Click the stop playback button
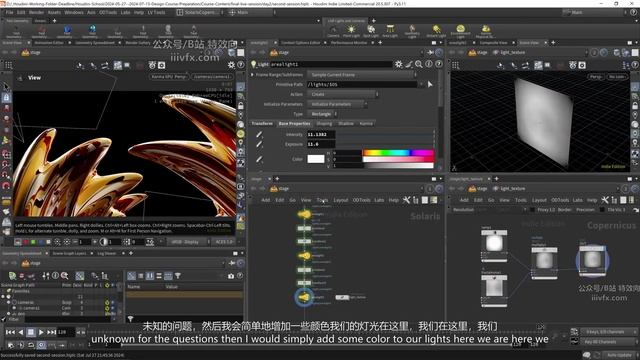The image size is (640, 360). click(x=31, y=333)
